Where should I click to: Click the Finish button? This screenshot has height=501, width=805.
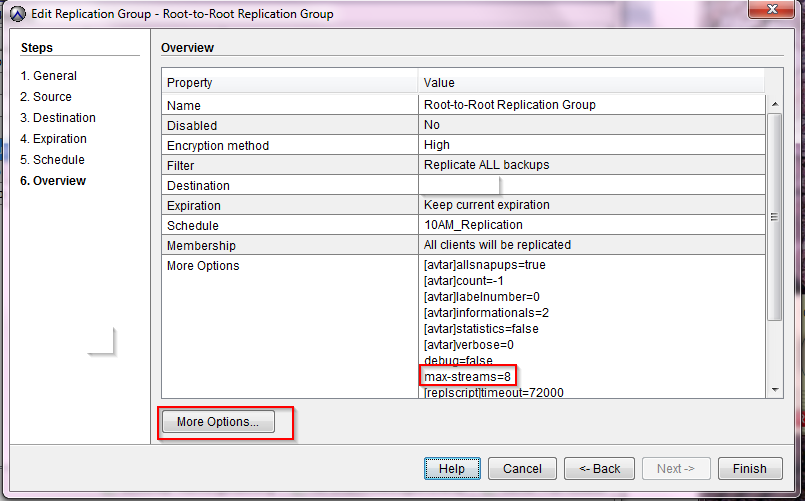pyautogui.click(x=750, y=469)
